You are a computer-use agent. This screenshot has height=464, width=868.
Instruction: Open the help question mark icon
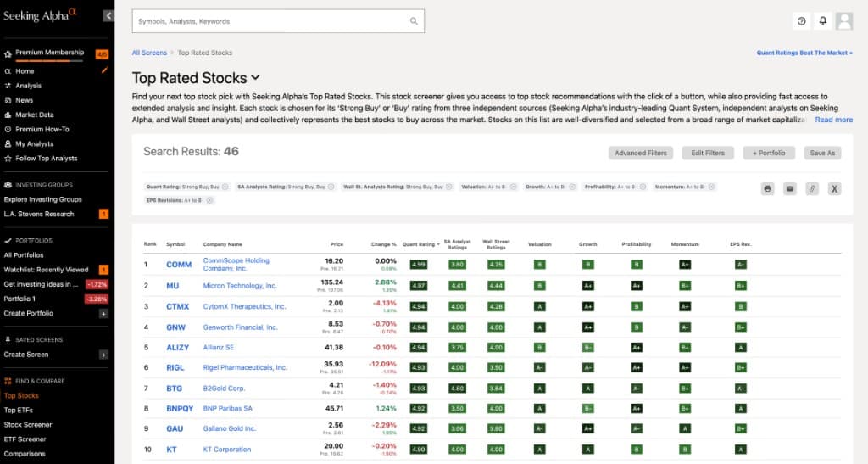[x=802, y=21]
